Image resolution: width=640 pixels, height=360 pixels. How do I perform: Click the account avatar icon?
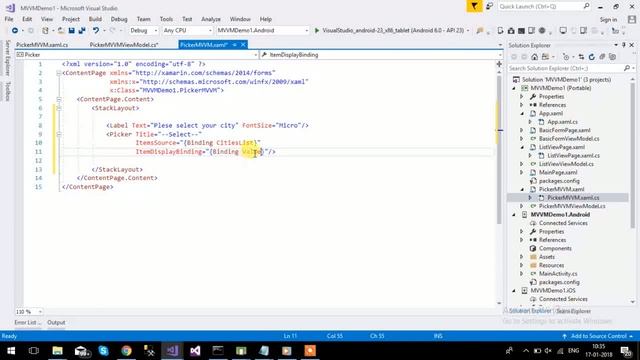pos(632,19)
